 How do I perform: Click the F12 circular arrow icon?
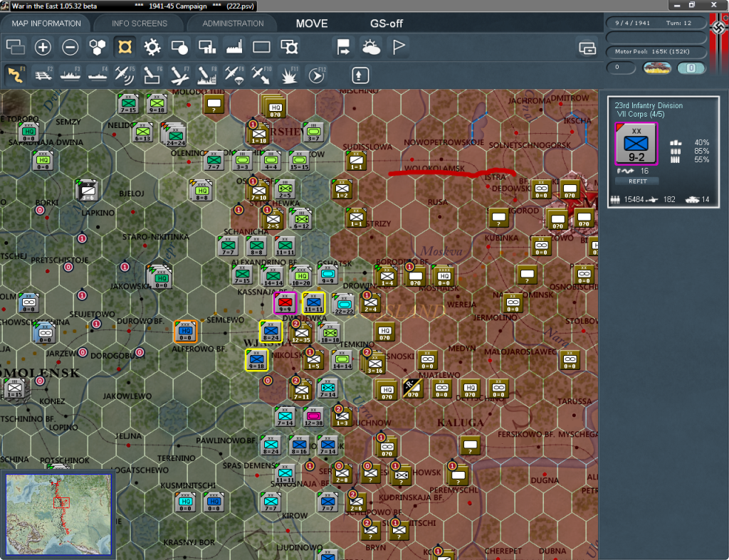click(x=317, y=75)
